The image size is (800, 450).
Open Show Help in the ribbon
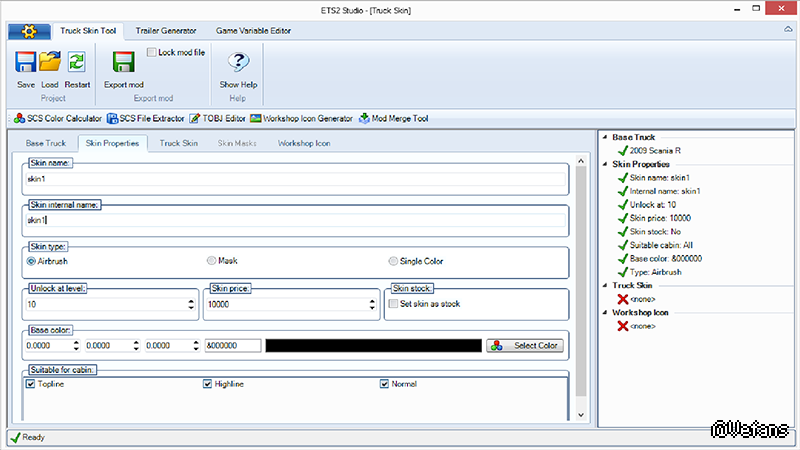tap(238, 64)
